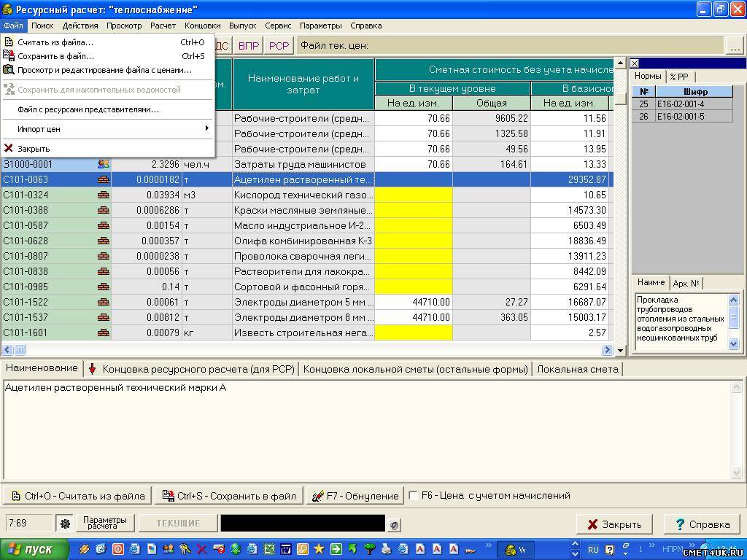747x560 pixels.
Task: Click the browse "..." button for price file
Action: (735, 46)
